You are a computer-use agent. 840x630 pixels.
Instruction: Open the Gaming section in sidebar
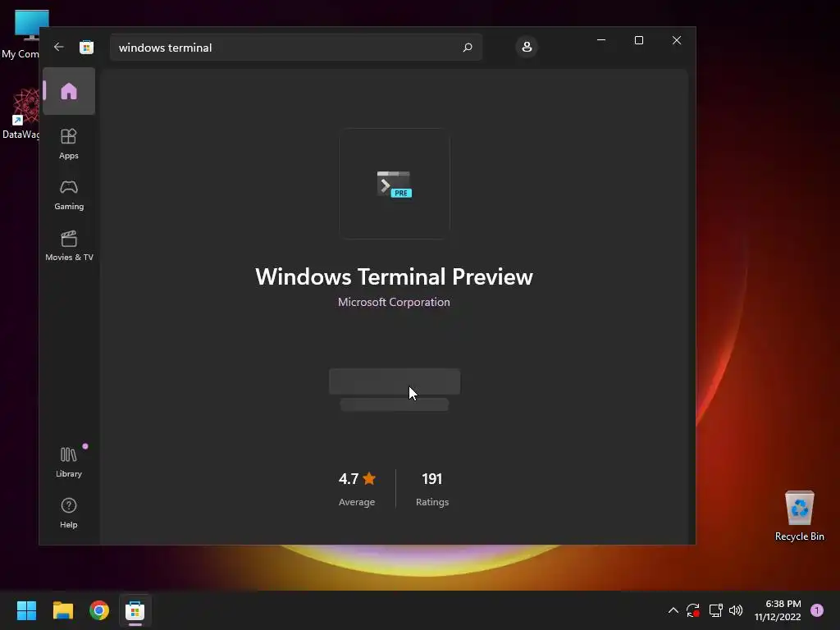pos(69,195)
